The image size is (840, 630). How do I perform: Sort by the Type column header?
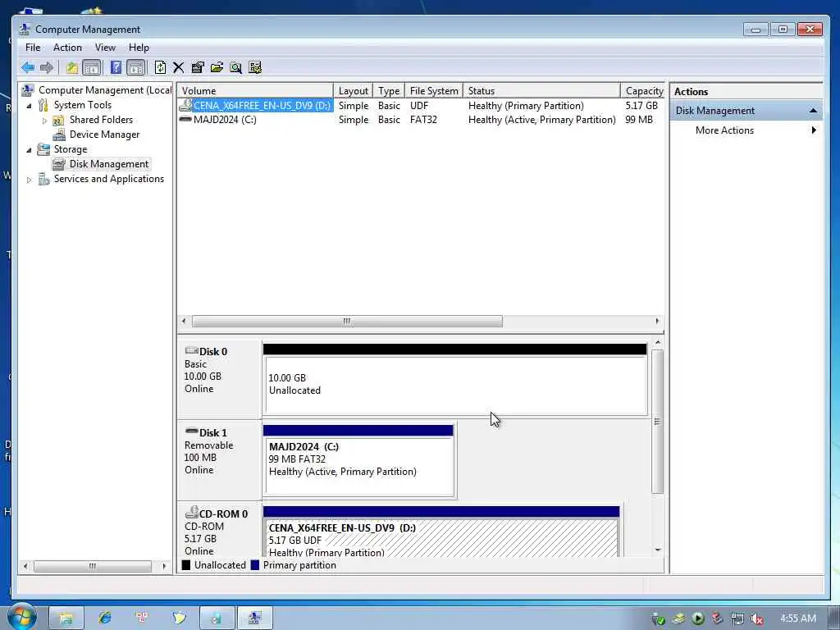388,91
